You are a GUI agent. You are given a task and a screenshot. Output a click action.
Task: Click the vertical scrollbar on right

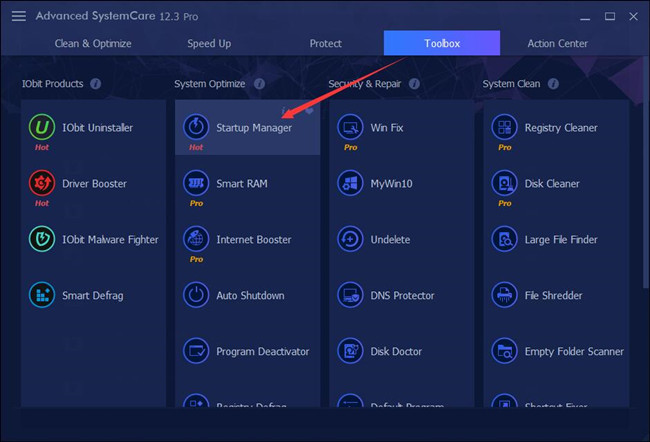pyautogui.click(x=646, y=174)
